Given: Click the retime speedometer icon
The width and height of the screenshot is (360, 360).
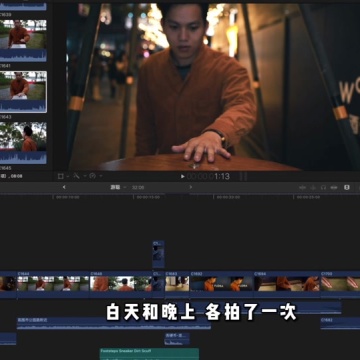Looking at the screenshot, I should click(93, 176).
